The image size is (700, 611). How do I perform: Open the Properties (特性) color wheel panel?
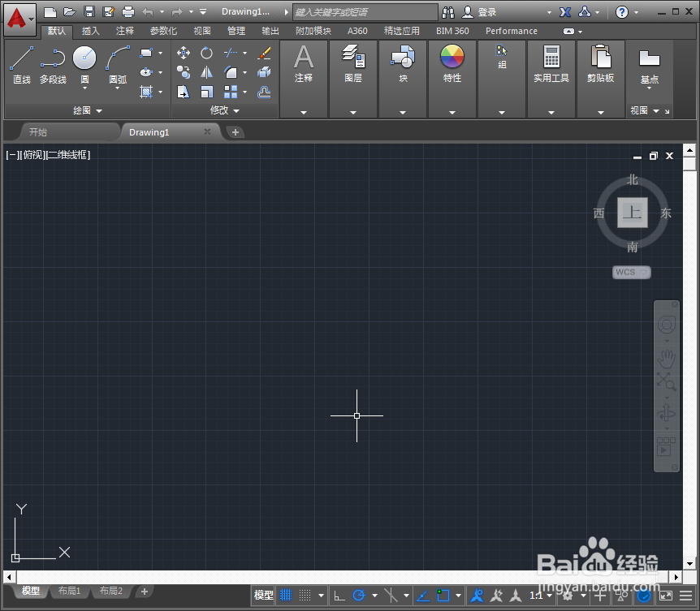pos(452,63)
